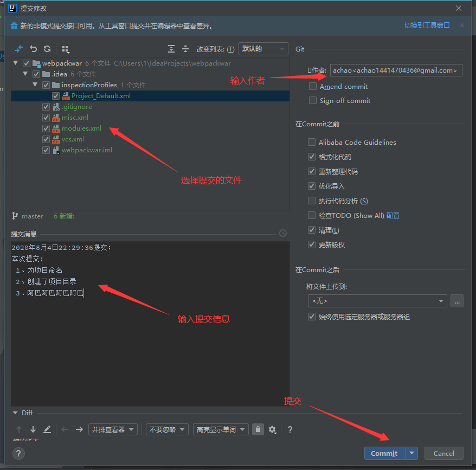This screenshot has width=476, height=470.
Task: Click the Rollback (undo arrow) icon
Action: click(34, 49)
